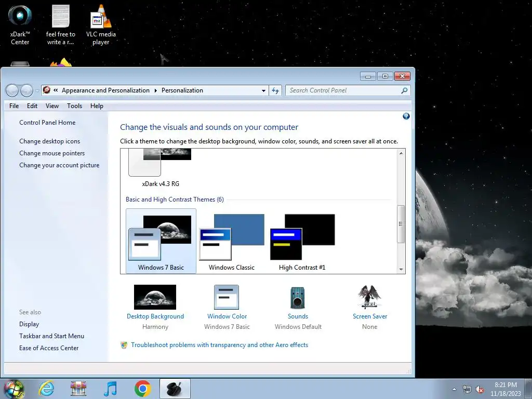Open the Display link under See also
This screenshot has height=399, width=532.
click(29, 324)
